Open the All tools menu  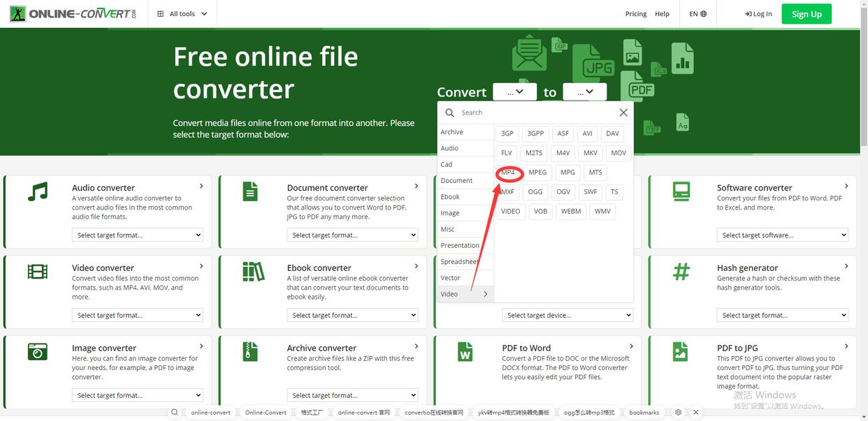pos(182,13)
